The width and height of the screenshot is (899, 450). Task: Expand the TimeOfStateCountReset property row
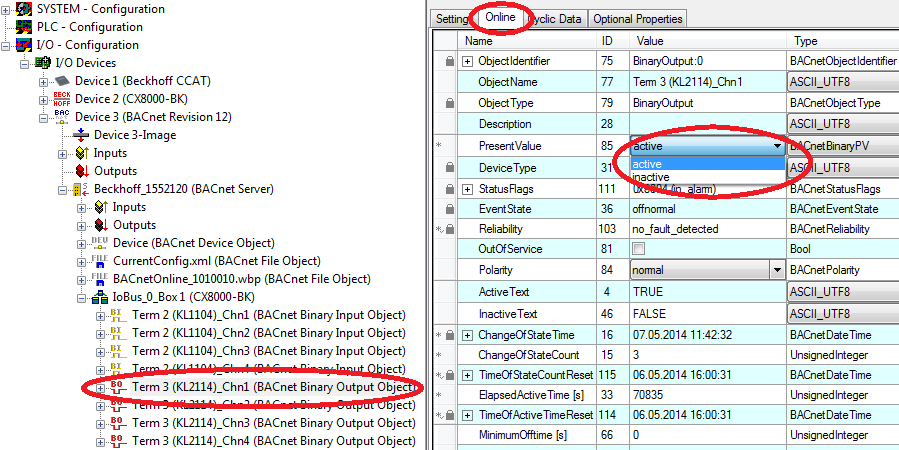[468, 375]
